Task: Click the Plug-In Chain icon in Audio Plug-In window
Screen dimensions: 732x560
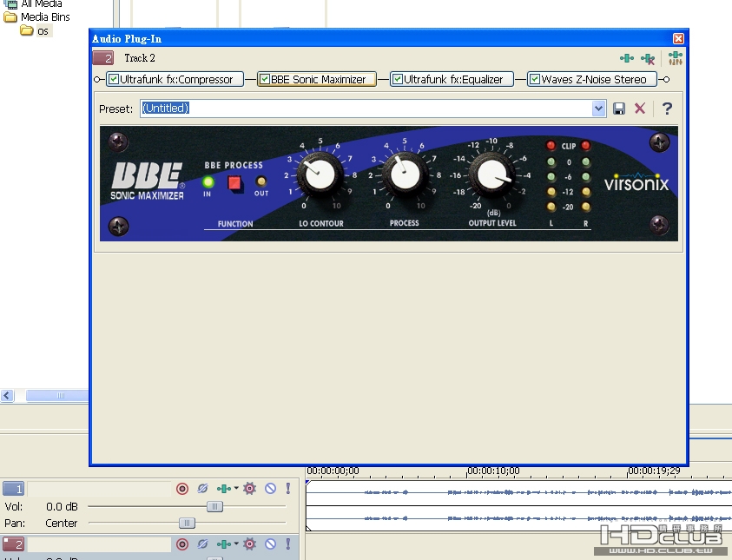Action: click(627, 58)
